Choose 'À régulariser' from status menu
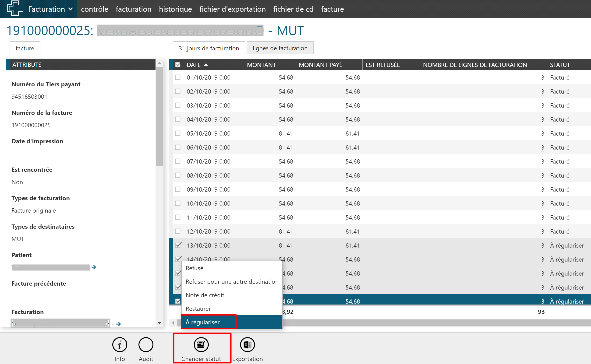The image size is (591, 364). [203, 322]
